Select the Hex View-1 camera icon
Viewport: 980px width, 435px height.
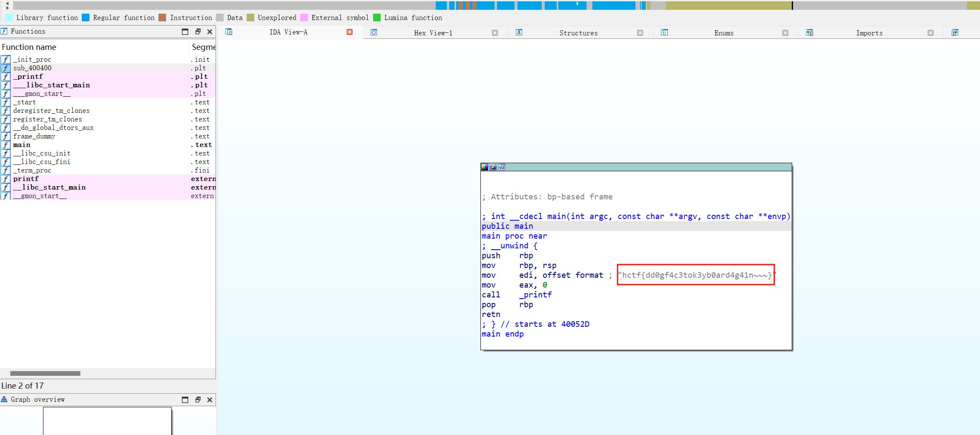pos(374,32)
